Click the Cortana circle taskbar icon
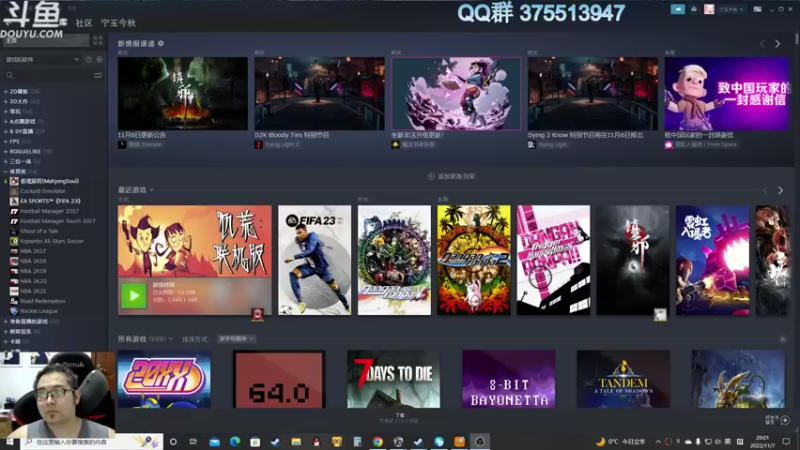This screenshot has height=450, width=800. pos(173,441)
